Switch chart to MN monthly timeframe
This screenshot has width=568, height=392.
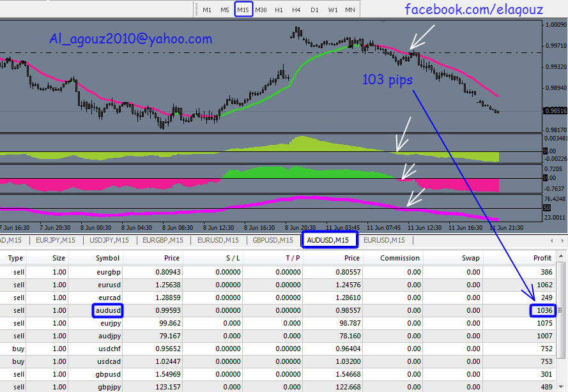point(350,10)
